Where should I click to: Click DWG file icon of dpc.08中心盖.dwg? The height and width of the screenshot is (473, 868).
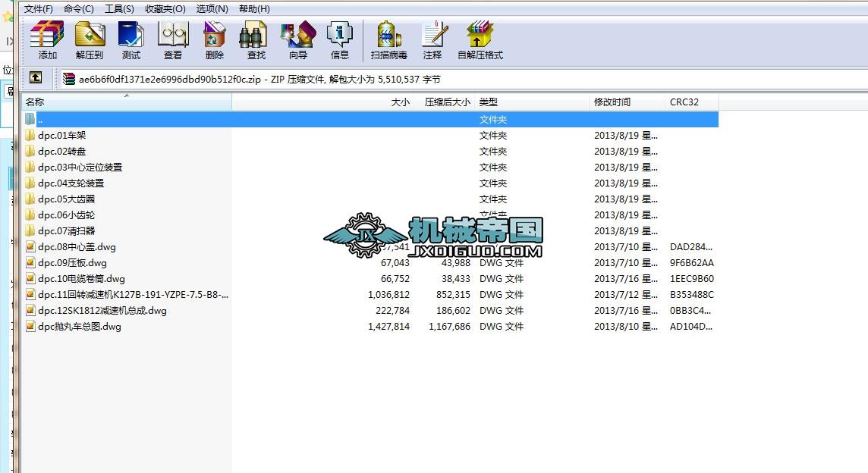point(30,247)
